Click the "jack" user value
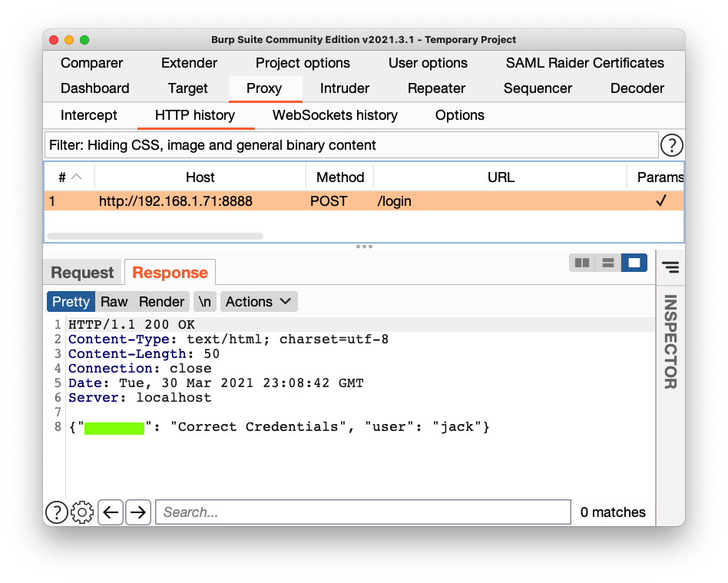 [458, 426]
